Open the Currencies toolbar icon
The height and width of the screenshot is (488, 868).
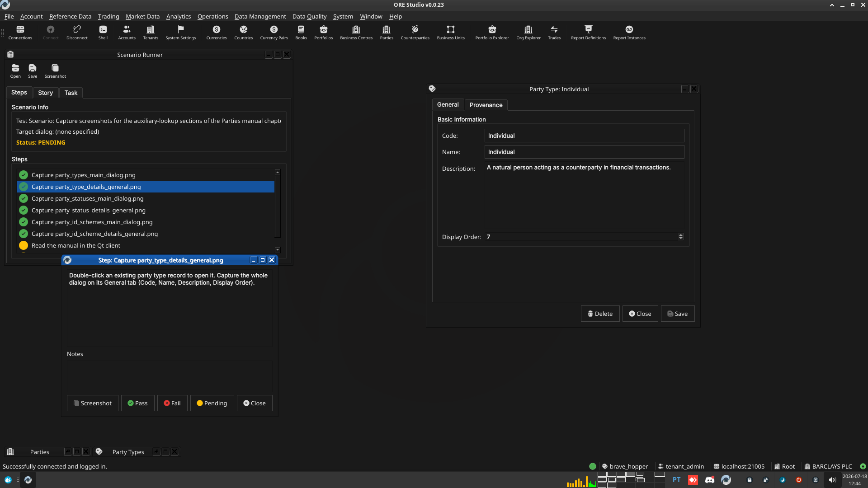217,33
